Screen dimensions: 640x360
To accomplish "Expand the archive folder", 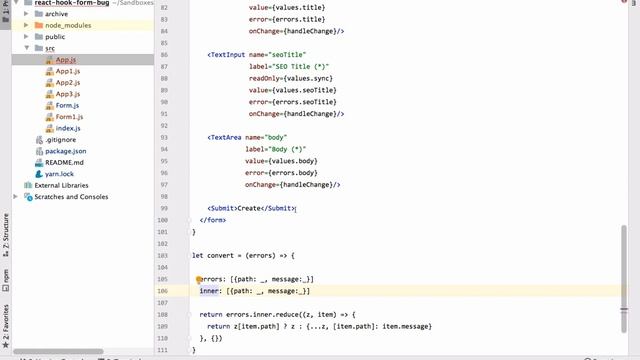I will pos(26,14).
